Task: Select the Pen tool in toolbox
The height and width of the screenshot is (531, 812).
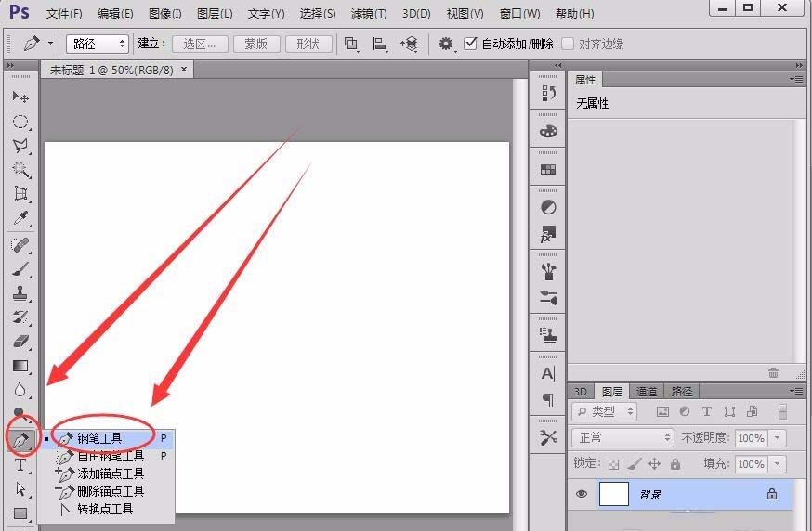Action: click(x=21, y=440)
